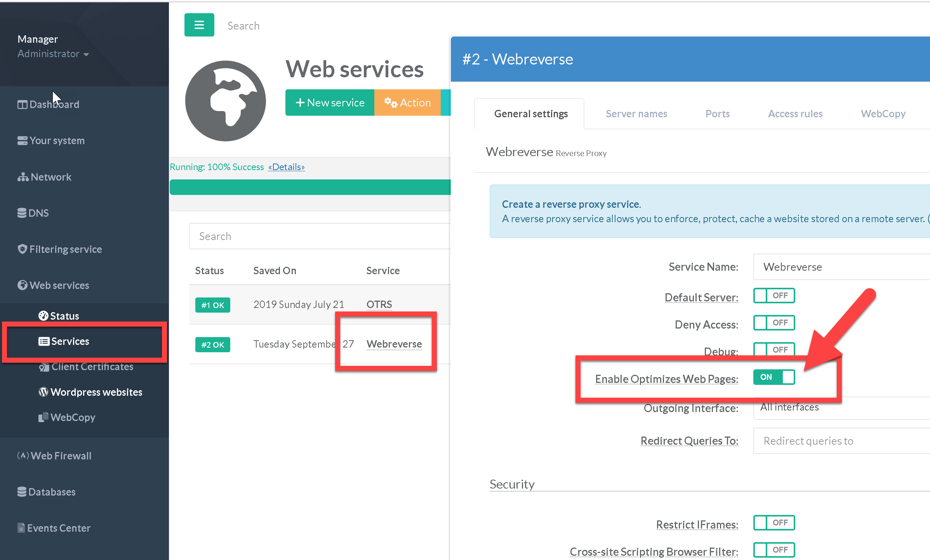Open Web Firewall sidebar section
This screenshot has height=560, width=930.
54,456
